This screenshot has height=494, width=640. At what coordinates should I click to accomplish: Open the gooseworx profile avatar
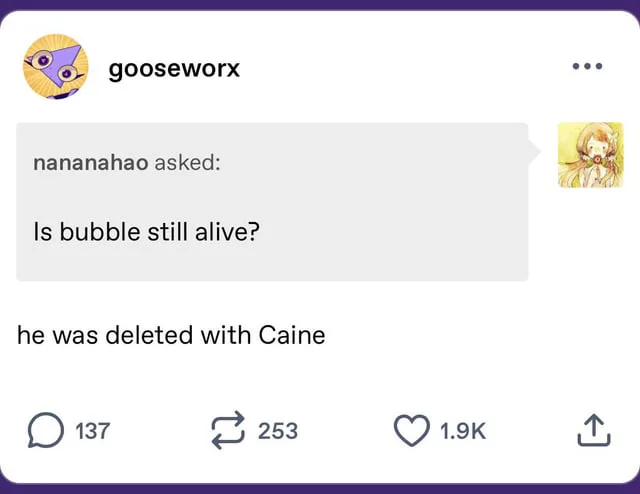(54, 66)
